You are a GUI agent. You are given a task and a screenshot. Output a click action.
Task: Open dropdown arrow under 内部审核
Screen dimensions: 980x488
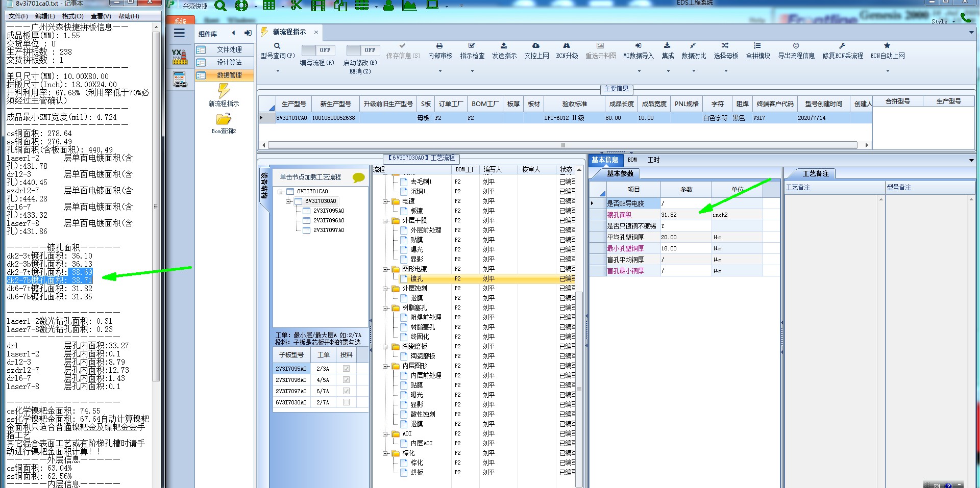click(x=440, y=71)
